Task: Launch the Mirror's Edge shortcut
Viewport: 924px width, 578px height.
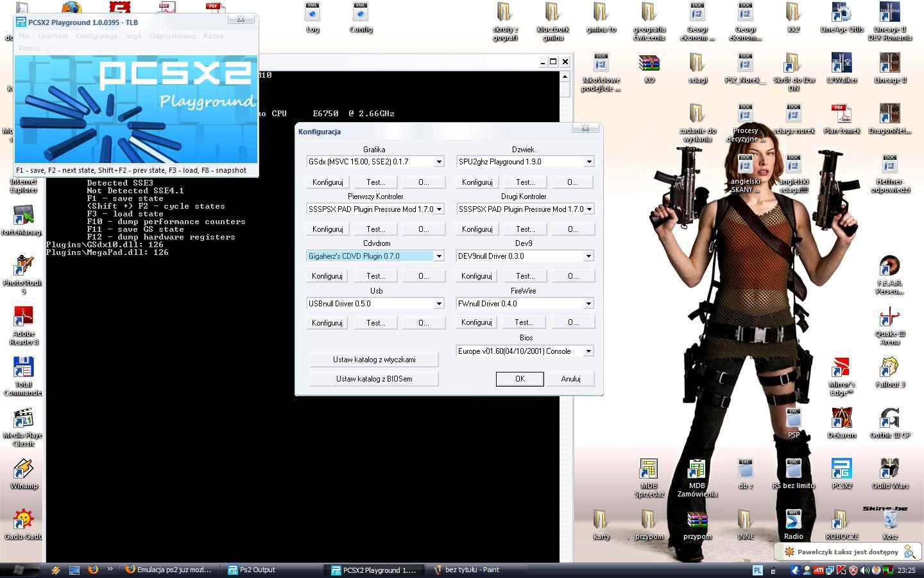Action: 841,377
